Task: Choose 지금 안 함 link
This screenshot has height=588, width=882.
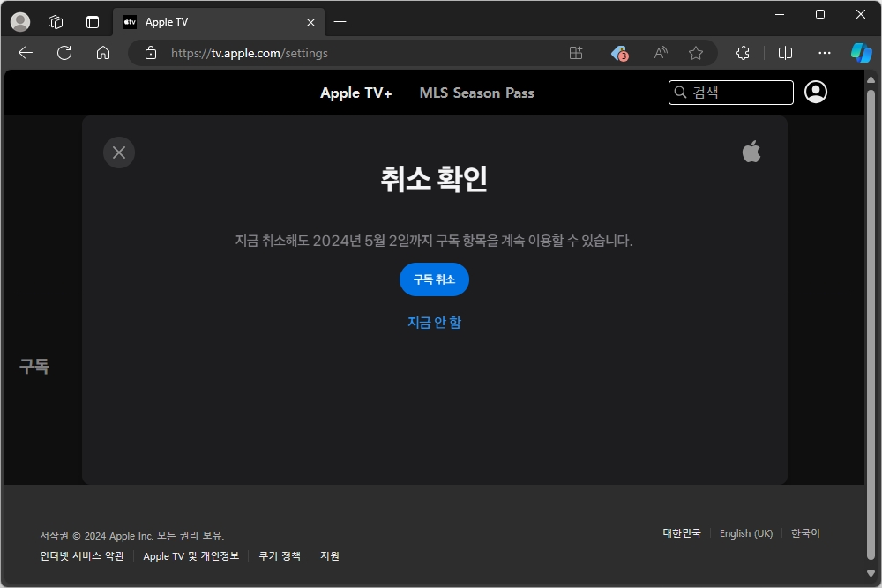Action: coord(434,322)
